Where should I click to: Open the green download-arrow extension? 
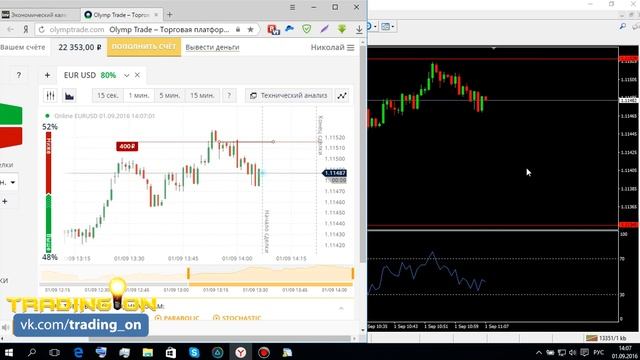point(342,29)
